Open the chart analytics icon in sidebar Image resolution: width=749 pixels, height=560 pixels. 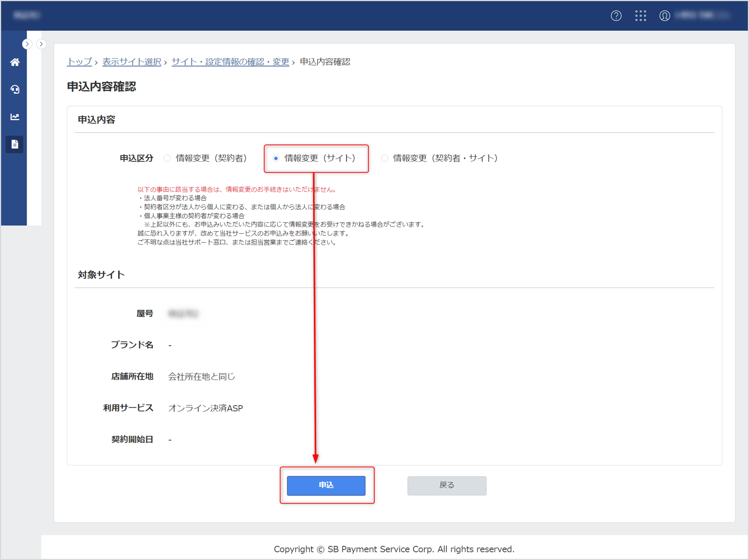(15, 117)
